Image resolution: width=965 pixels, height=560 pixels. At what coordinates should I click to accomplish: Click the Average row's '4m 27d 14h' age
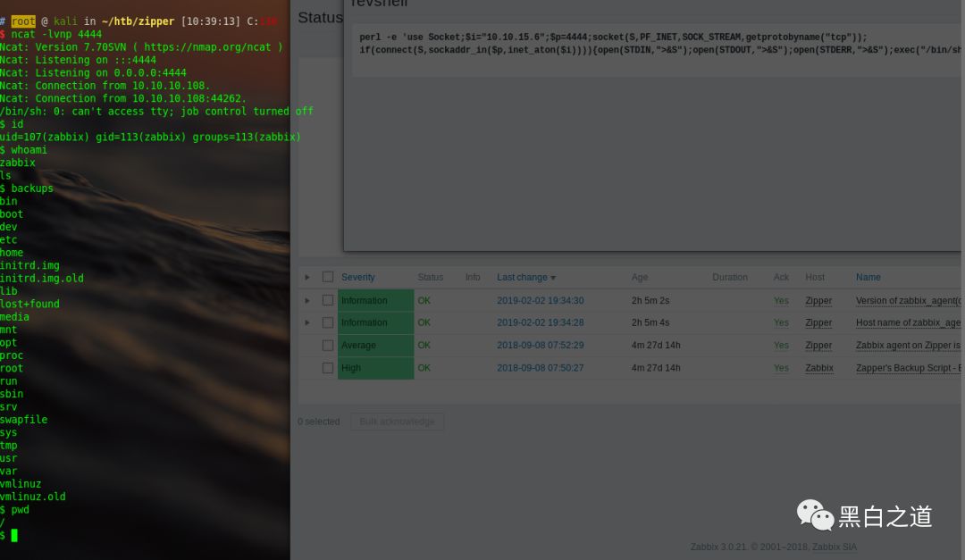pos(656,346)
